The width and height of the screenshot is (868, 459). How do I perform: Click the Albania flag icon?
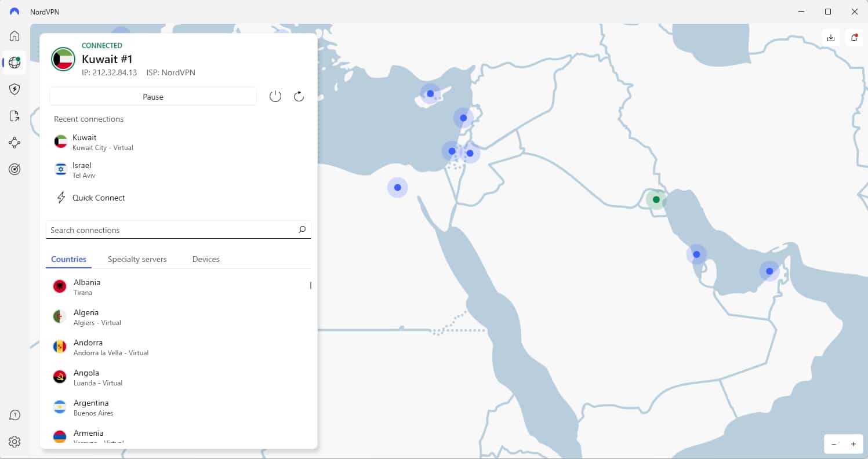[x=60, y=286]
